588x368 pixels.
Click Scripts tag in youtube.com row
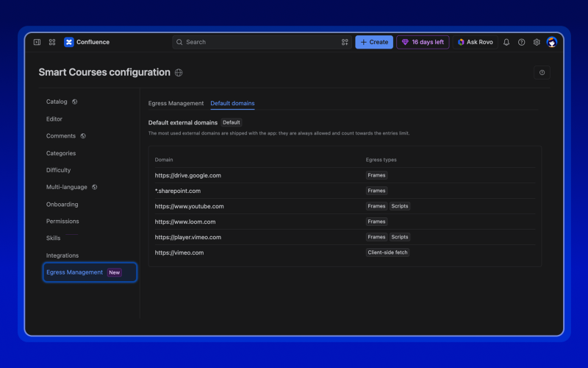click(400, 206)
